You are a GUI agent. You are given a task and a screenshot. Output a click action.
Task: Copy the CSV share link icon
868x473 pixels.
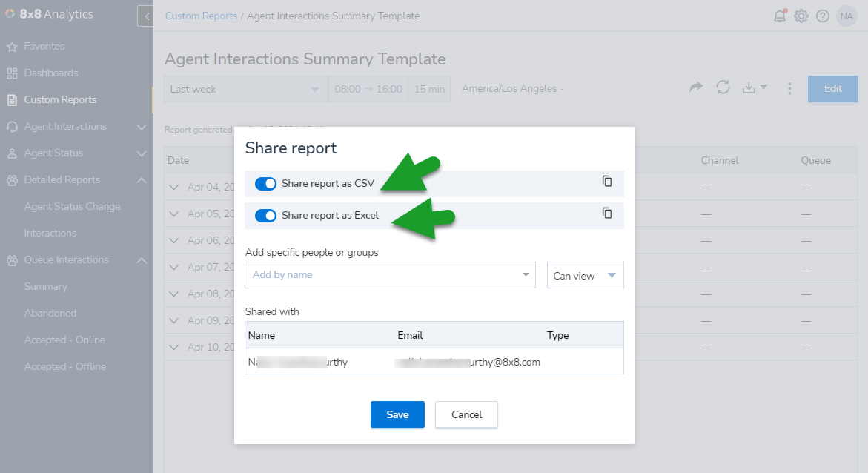[x=607, y=181]
